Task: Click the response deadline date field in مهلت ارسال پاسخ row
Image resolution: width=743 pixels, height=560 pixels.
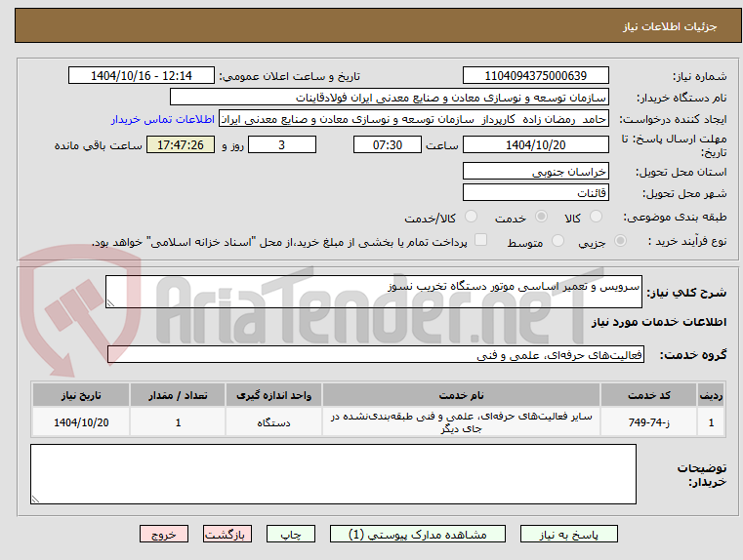Action: coord(535,144)
